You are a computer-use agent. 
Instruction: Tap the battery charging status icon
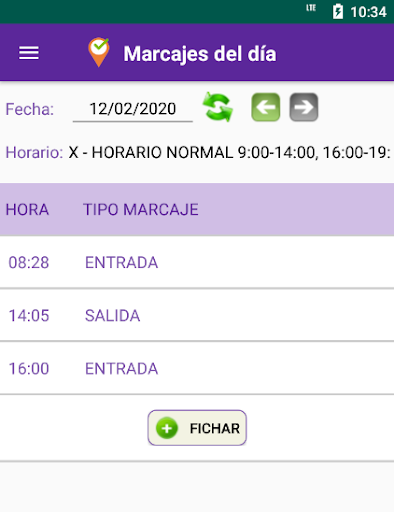click(338, 11)
